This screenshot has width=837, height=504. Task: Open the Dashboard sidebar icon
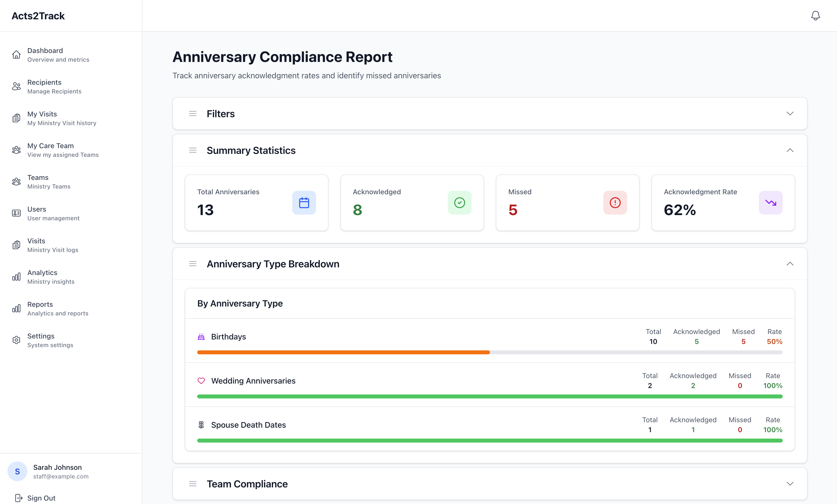[x=17, y=54]
